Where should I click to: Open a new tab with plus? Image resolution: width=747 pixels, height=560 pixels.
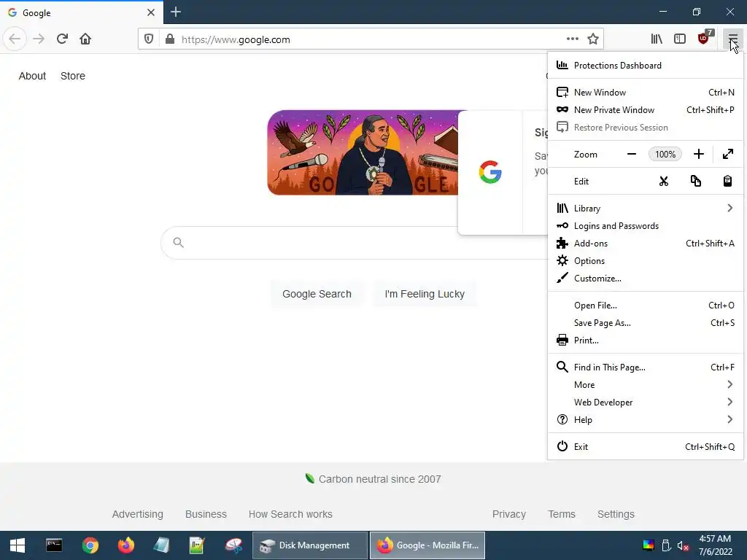coord(175,12)
